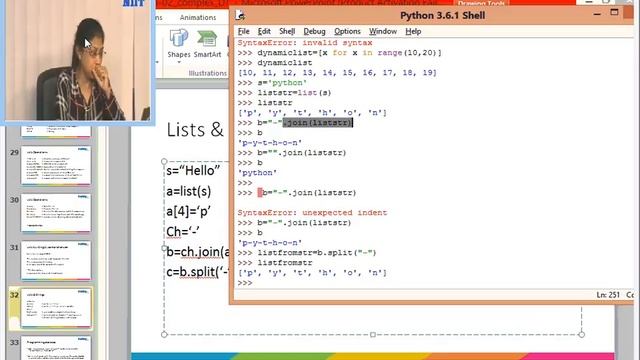Click the Python 3.6.1 Shell title bar
This screenshot has height=360, width=640.
click(442, 16)
